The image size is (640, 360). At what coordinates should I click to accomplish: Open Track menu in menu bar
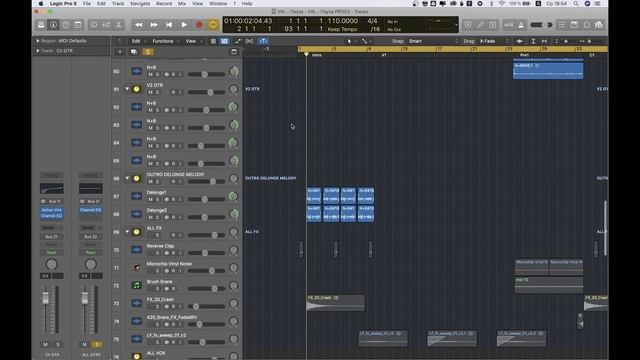(118, 4)
